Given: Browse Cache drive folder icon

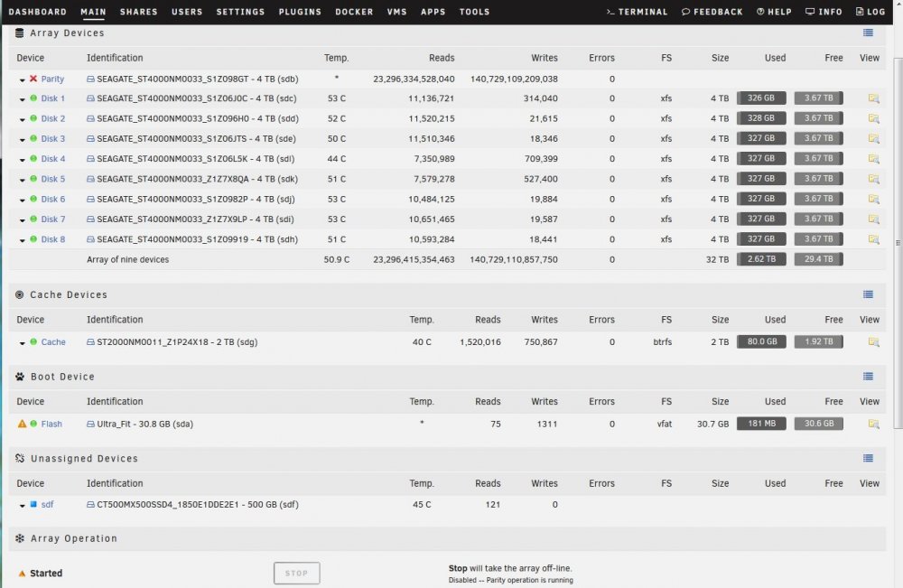Looking at the screenshot, I should [873, 342].
